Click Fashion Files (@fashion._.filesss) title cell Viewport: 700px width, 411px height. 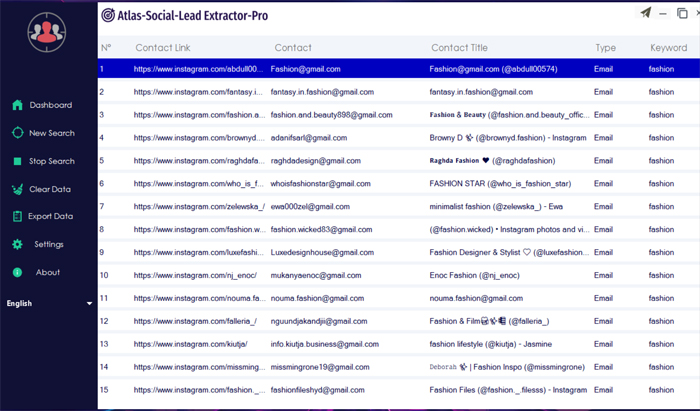click(x=508, y=390)
